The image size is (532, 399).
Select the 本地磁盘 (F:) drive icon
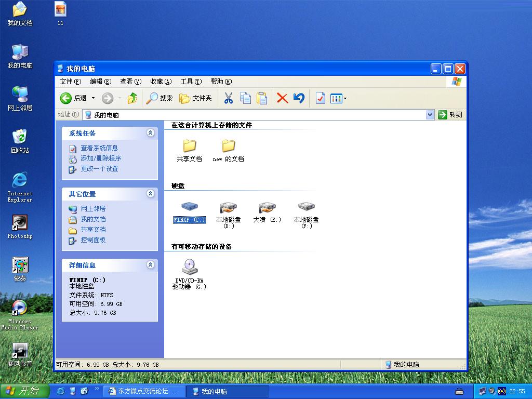click(x=306, y=215)
